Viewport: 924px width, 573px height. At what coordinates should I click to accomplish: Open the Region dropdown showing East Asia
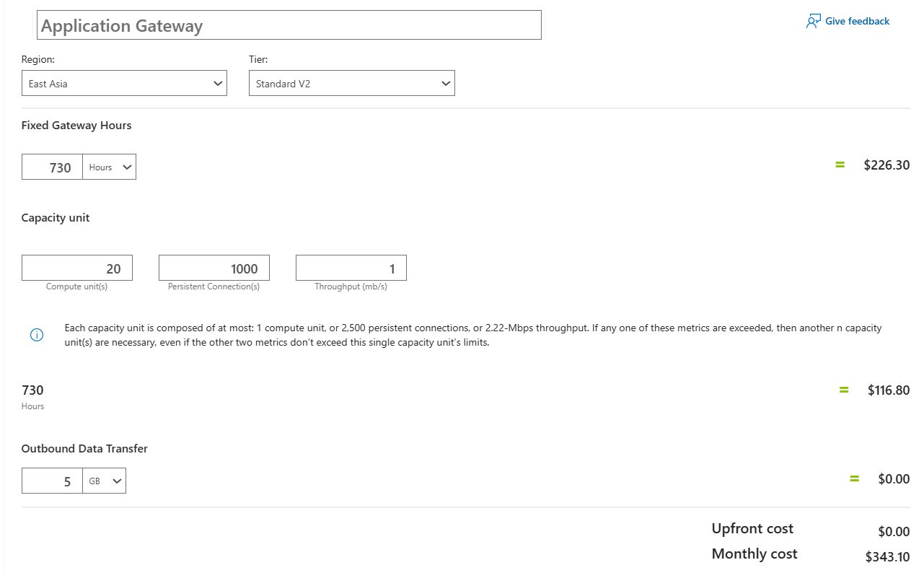[x=124, y=83]
